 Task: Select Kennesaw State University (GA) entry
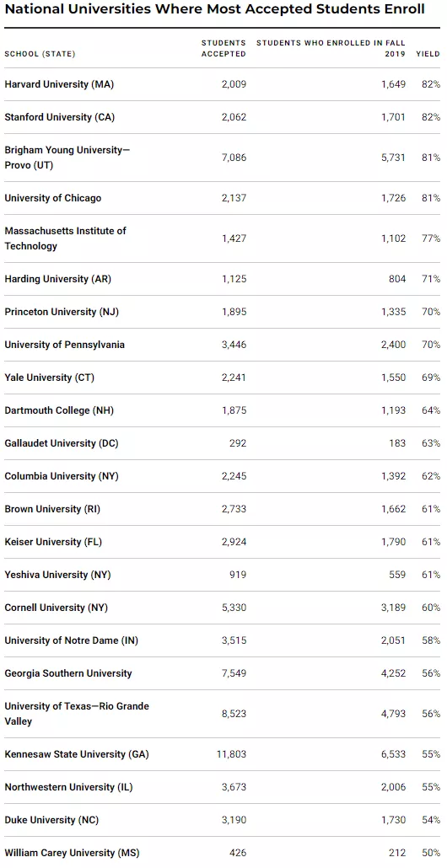(x=77, y=754)
